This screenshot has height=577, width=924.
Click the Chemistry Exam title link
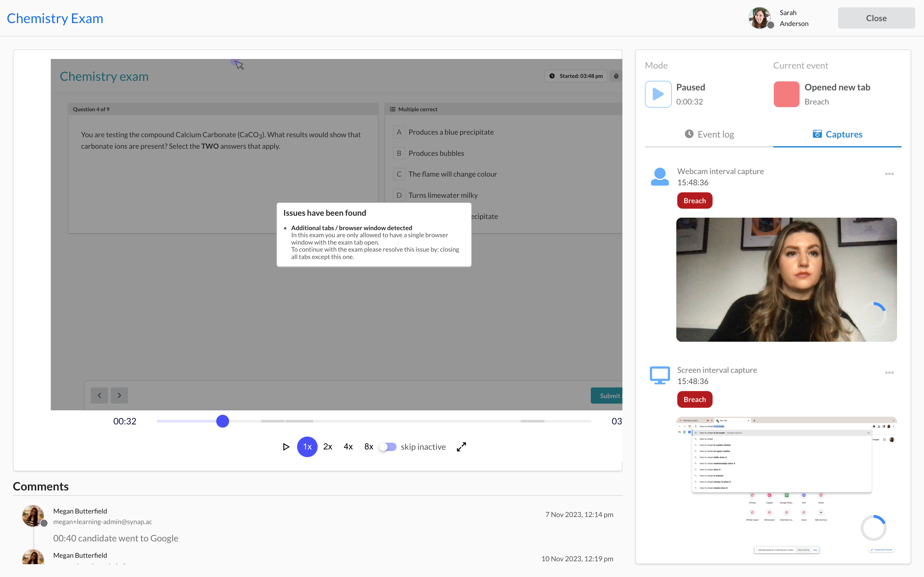pos(55,18)
